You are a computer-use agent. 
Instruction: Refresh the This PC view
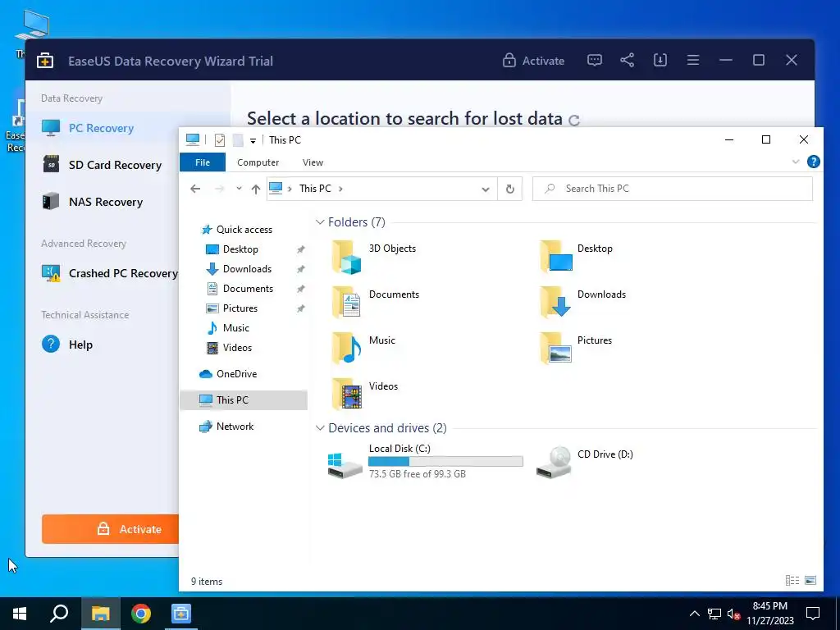[x=510, y=189]
